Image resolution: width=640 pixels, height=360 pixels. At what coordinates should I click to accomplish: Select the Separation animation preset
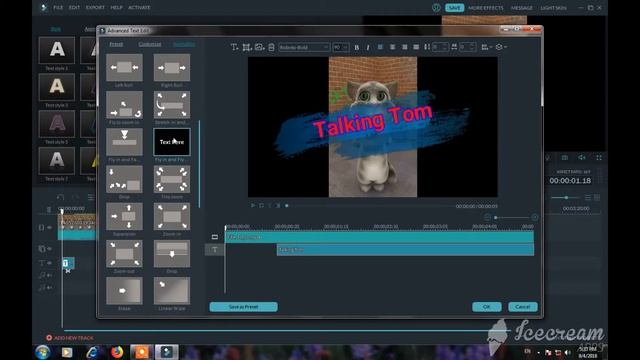point(124,216)
